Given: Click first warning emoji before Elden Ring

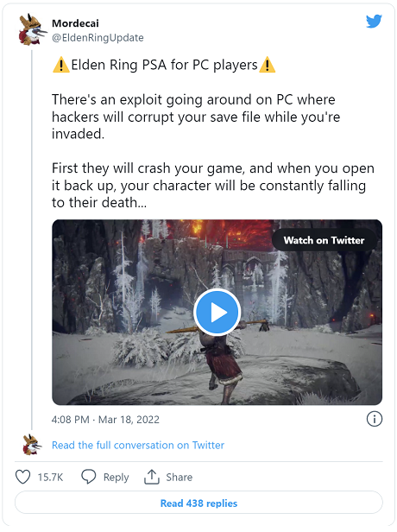Looking at the screenshot, I should 61,65.
